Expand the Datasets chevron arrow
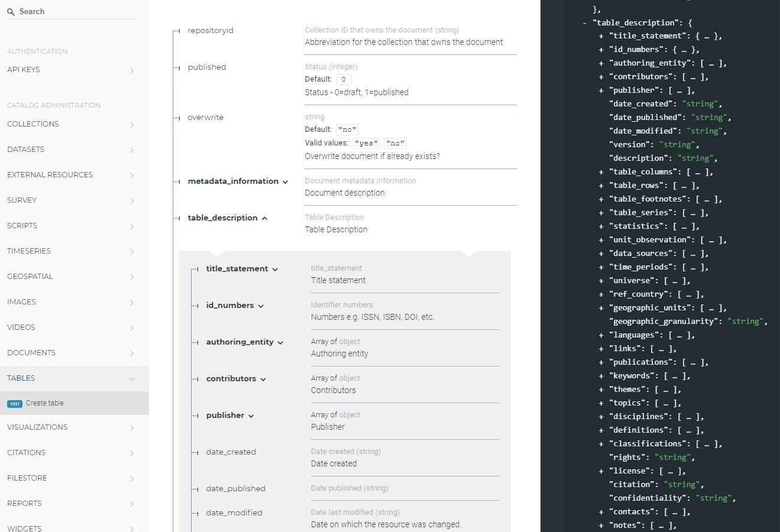This screenshot has height=532, width=780. (x=132, y=150)
